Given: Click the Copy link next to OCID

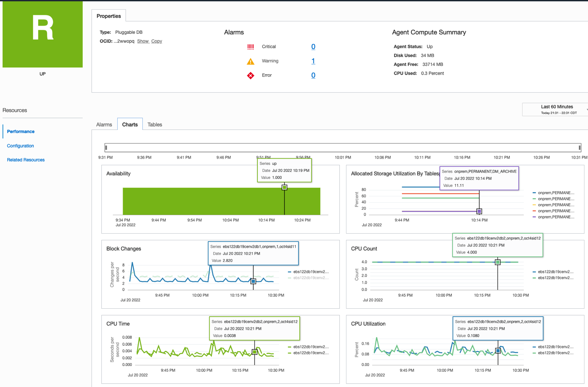Looking at the screenshot, I should point(156,41).
